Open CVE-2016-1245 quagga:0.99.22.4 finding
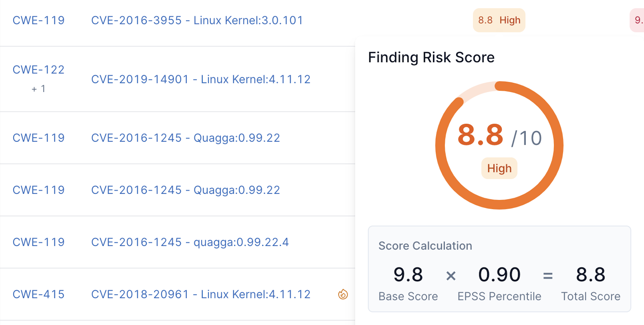 190,242
